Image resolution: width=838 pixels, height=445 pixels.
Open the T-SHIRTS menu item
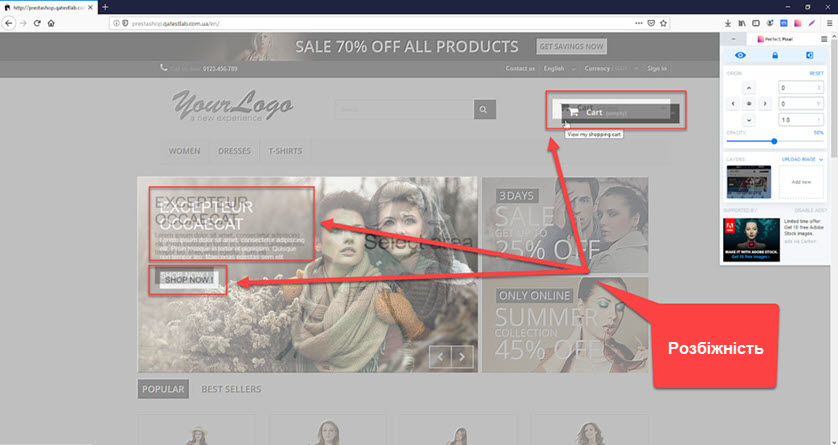click(285, 151)
